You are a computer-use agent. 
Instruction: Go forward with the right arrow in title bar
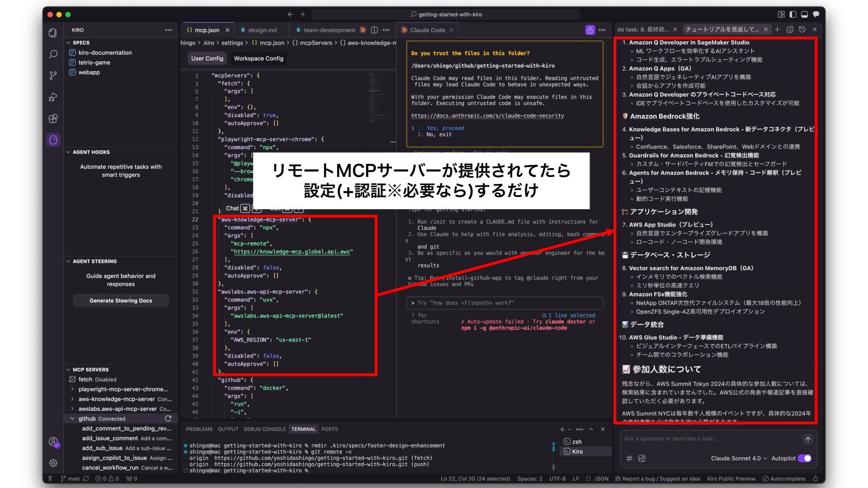pyautogui.click(x=302, y=14)
